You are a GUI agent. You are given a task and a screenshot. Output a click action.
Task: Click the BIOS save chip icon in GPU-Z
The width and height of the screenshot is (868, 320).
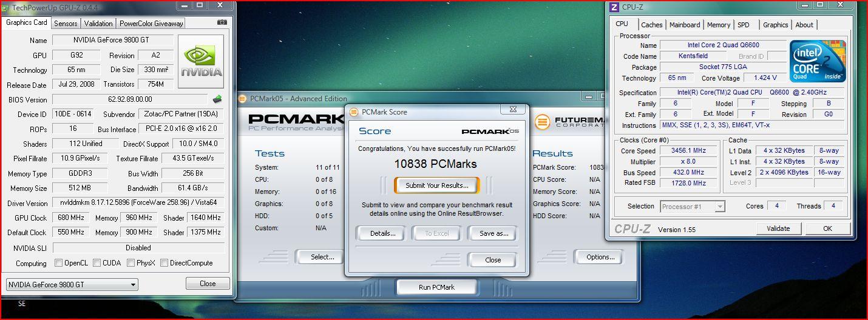tap(217, 99)
